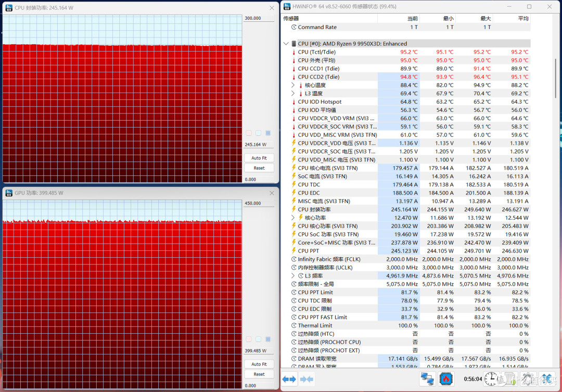Close the CPU 封装功率 graph window

[272, 8]
